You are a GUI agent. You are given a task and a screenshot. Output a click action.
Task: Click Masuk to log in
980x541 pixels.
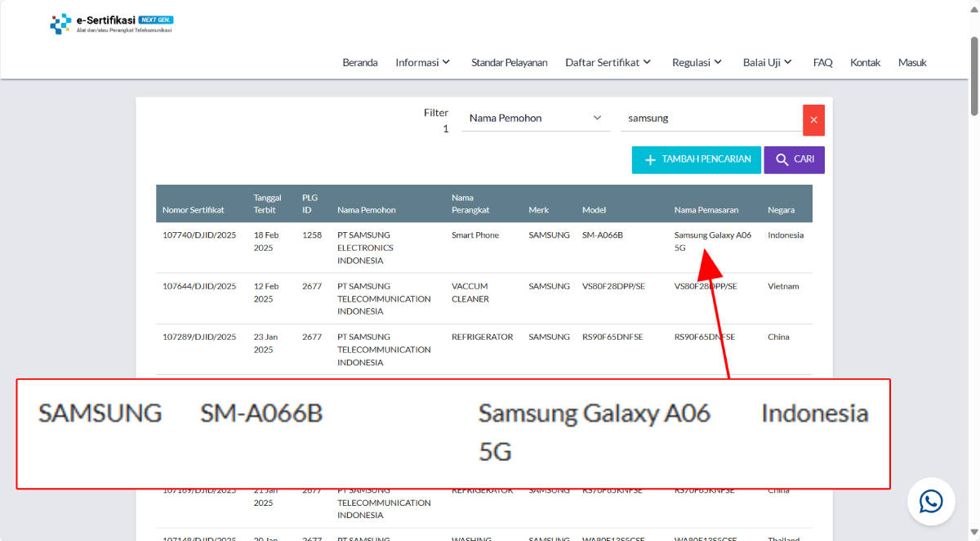pyautogui.click(x=912, y=62)
